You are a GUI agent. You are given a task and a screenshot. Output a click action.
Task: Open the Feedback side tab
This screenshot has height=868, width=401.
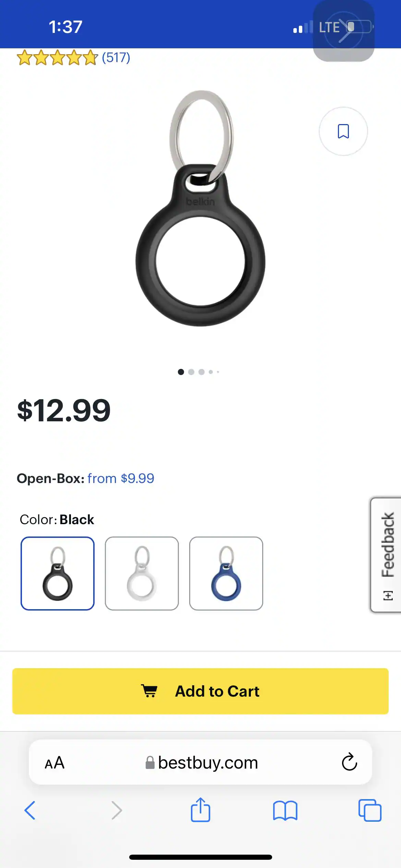point(386,555)
